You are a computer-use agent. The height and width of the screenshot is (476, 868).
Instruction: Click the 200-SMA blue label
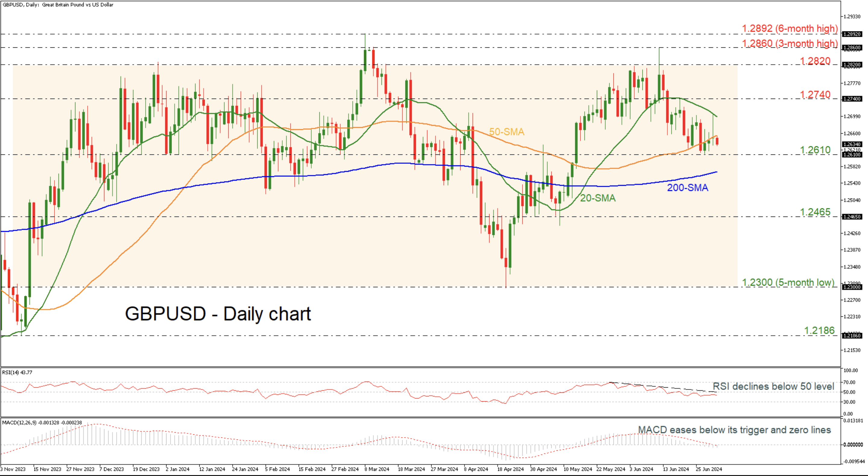pos(687,188)
